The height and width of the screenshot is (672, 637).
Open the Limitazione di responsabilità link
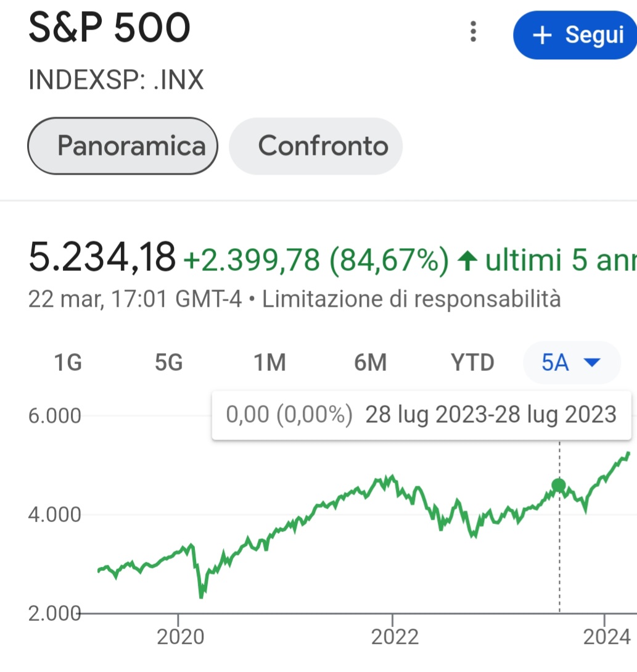(412, 299)
